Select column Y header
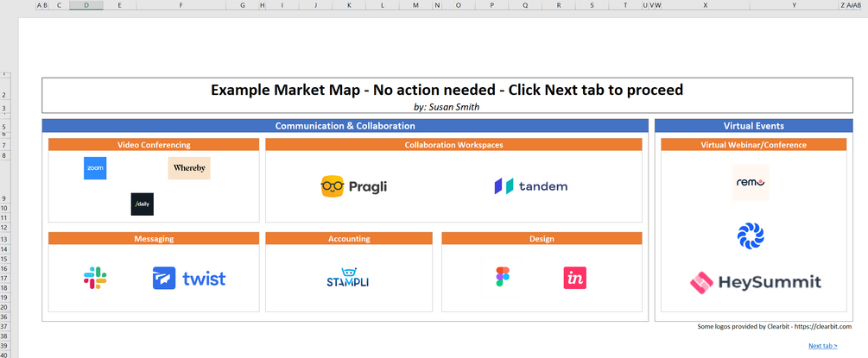868x358 pixels. (795, 5)
